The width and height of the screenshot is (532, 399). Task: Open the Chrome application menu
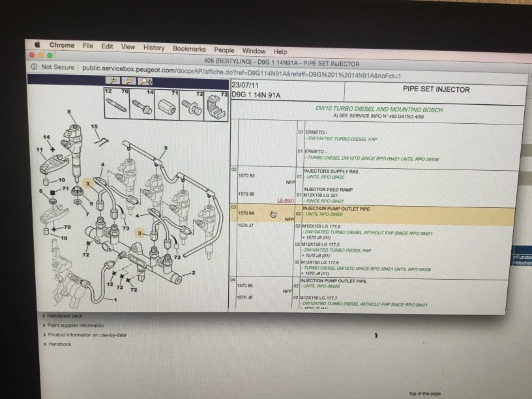(x=62, y=45)
